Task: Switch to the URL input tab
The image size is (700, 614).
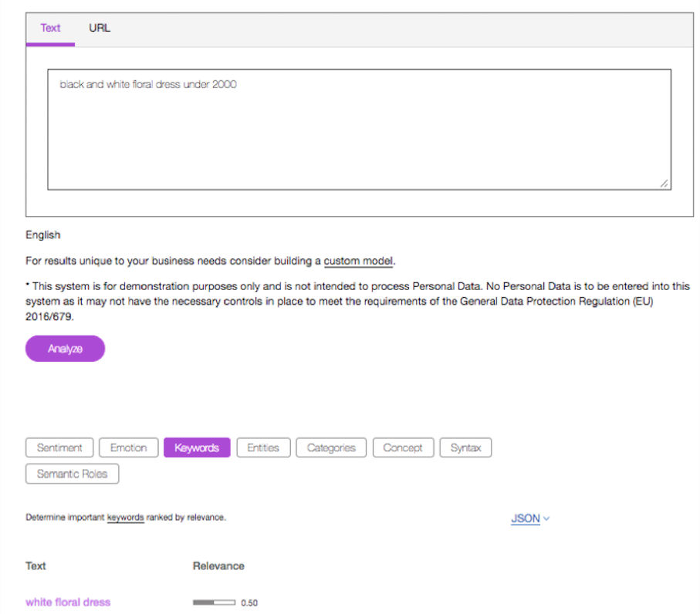Action: [99, 28]
